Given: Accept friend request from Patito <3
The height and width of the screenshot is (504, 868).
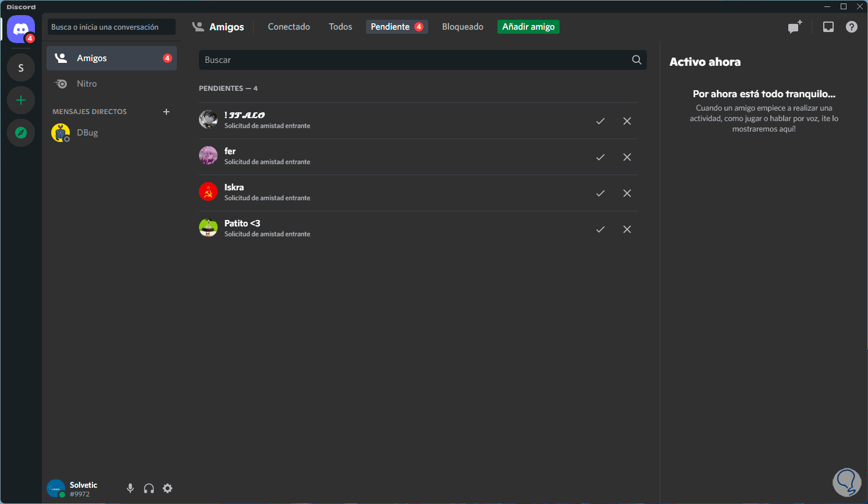Looking at the screenshot, I should [x=600, y=229].
